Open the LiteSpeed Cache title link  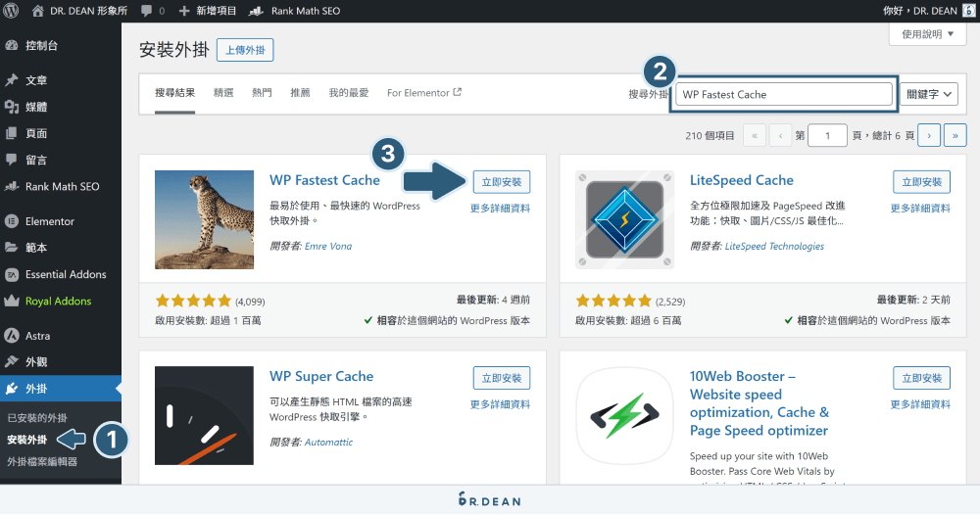[x=741, y=180]
